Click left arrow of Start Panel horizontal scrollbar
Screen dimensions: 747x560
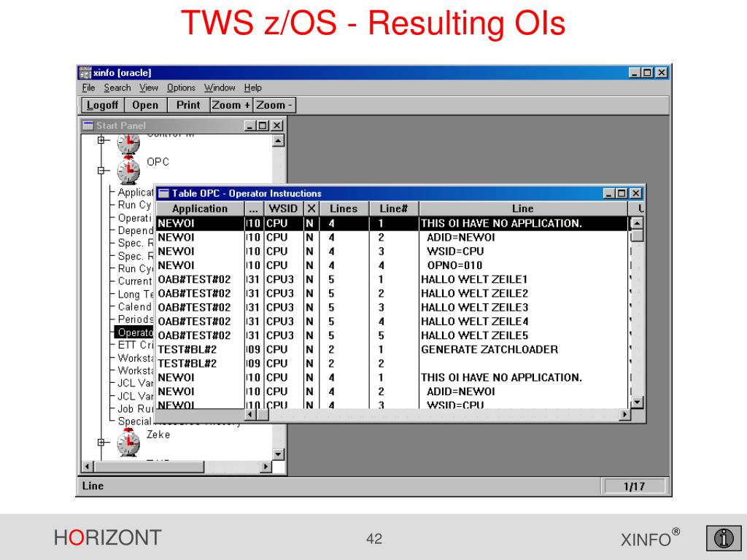[87, 467]
